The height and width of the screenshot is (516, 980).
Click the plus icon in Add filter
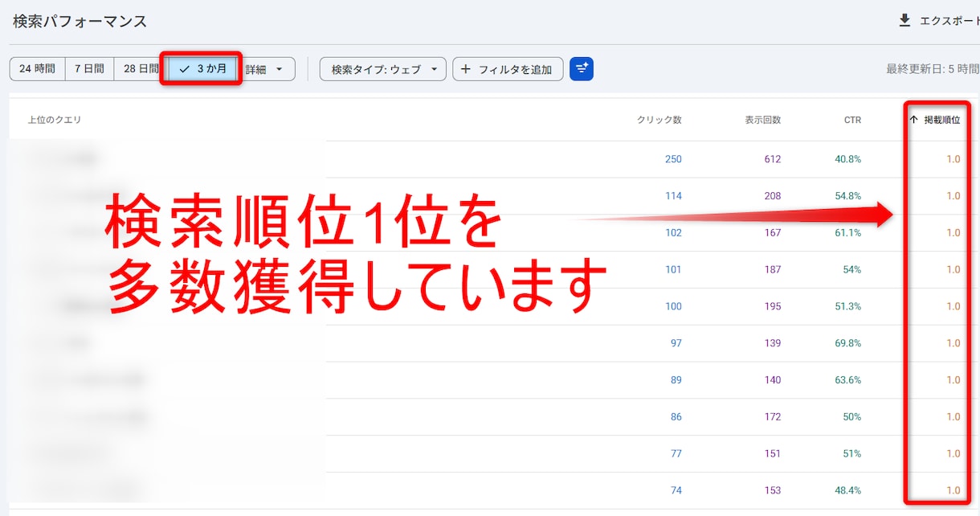click(466, 69)
